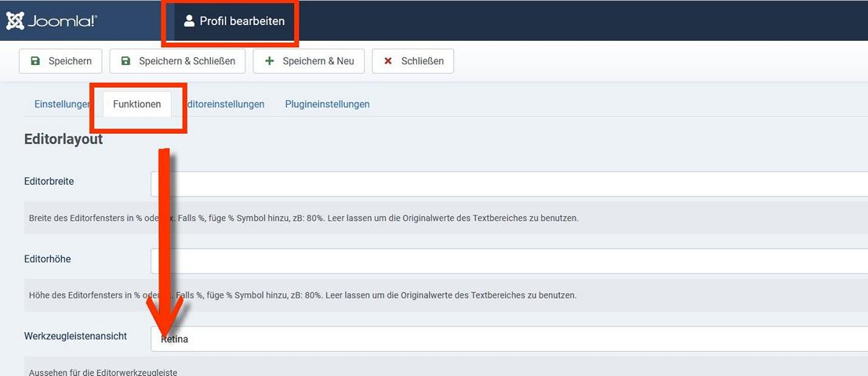Image resolution: width=868 pixels, height=376 pixels.
Task: Click the save icon in Speichern & Schließen
Action: pos(125,61)
